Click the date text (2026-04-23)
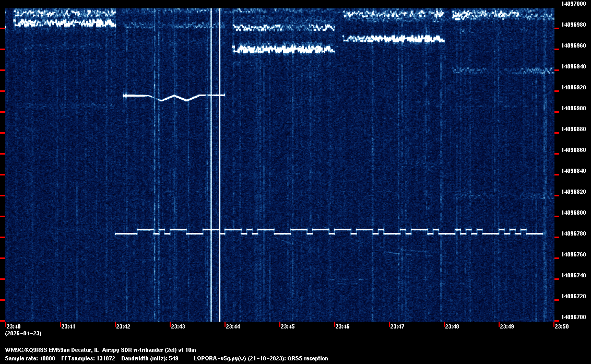 [x=23, y=333]
